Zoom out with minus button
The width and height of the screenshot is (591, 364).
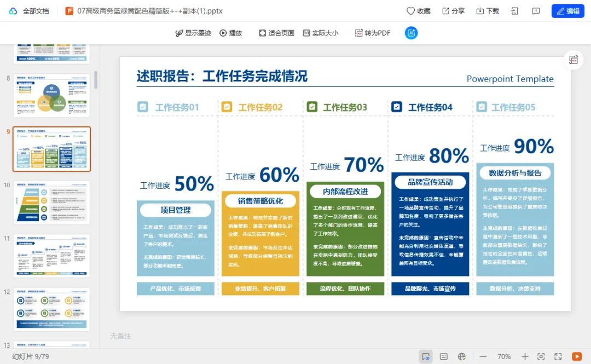click(483, 356)
